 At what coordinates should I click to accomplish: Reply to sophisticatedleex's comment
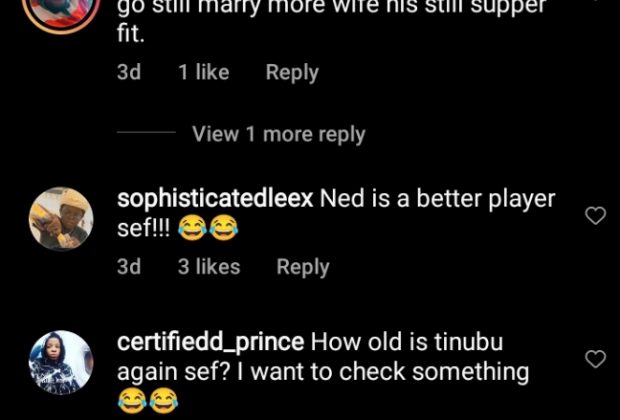pyautogui.click(x=303, y=267)
